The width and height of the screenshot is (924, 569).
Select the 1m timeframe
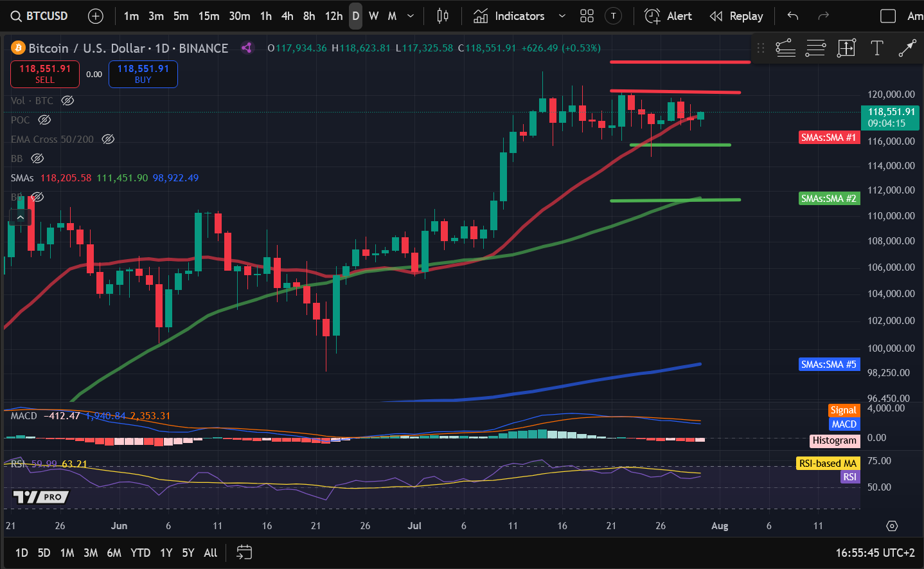pos(131,16)
